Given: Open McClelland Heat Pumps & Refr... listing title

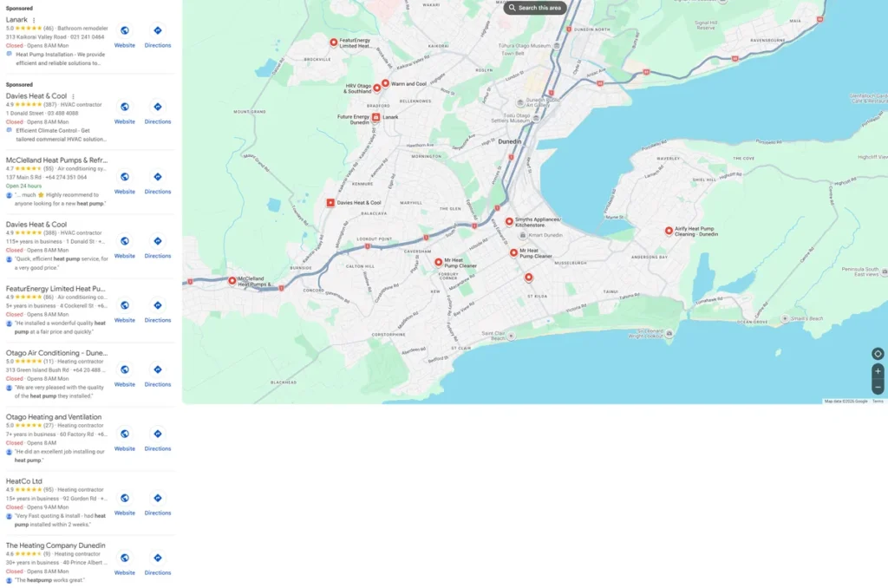Looking at the screenshot, I should 56,160.
